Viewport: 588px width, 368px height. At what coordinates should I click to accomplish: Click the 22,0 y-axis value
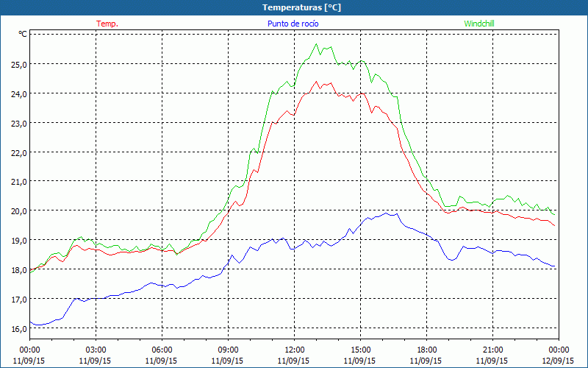[20, 153]
